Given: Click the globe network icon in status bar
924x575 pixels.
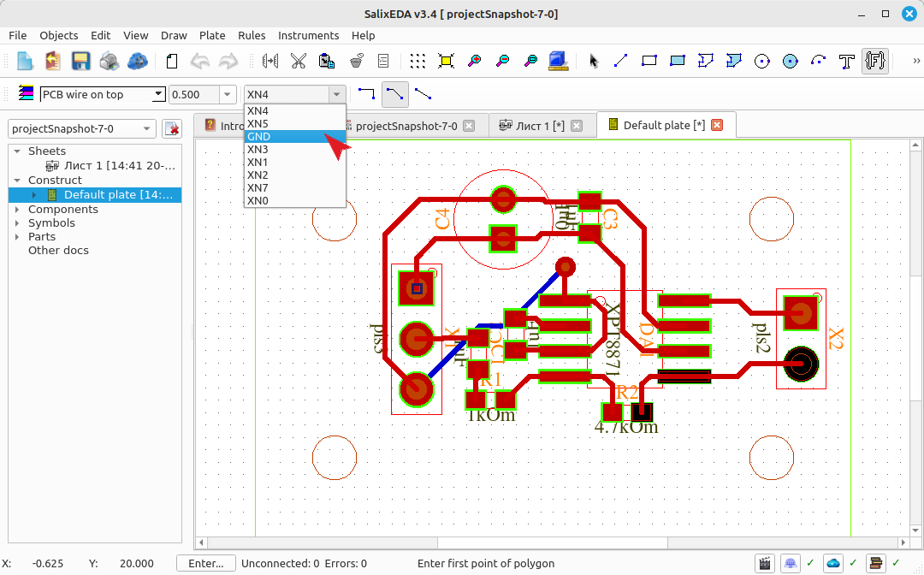Looking at the screenshot, I should (x=791, y=563).
